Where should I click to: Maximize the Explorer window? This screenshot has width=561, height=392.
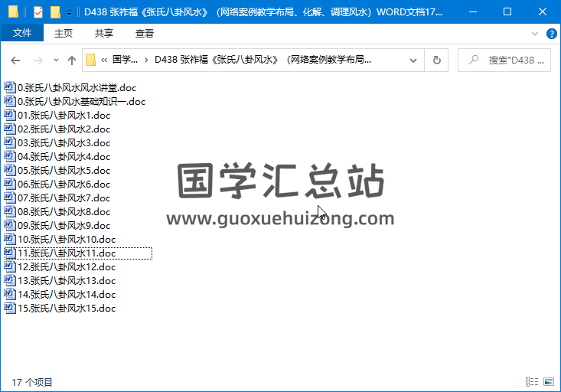(507, 11)
